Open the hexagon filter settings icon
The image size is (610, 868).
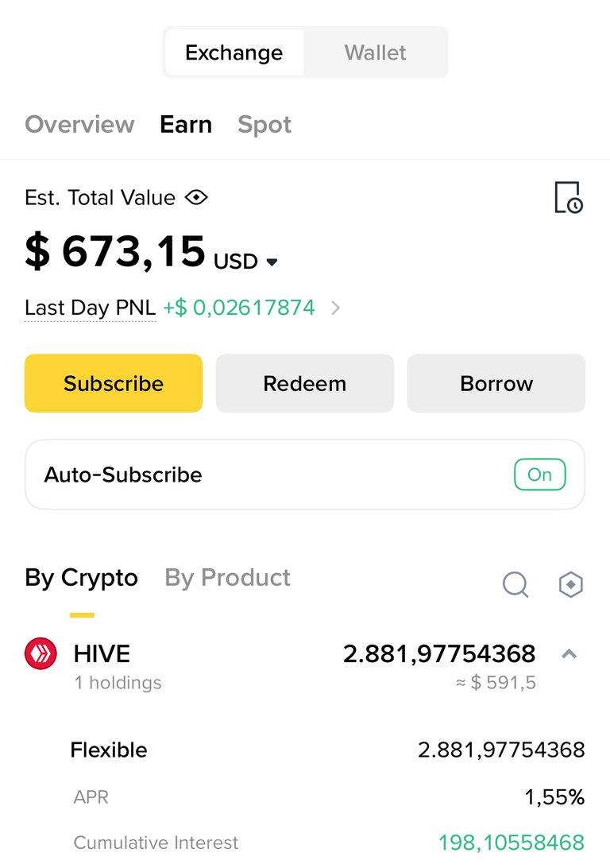click(571, 584)
